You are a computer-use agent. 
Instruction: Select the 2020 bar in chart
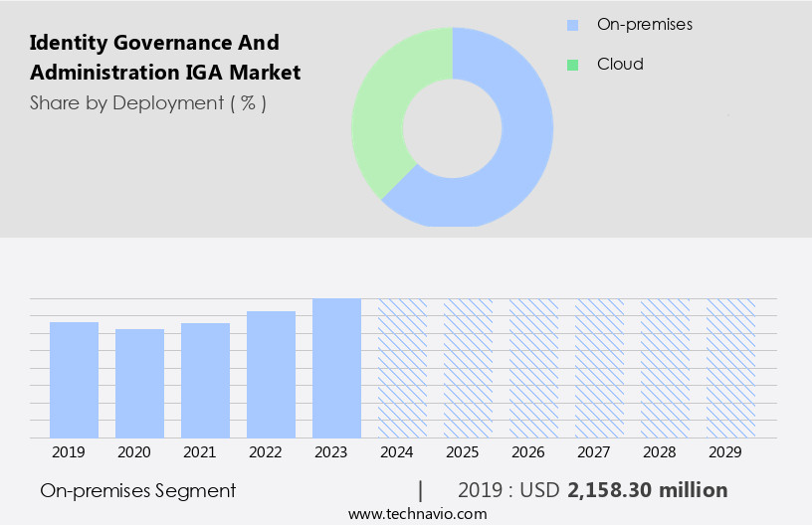139,383
